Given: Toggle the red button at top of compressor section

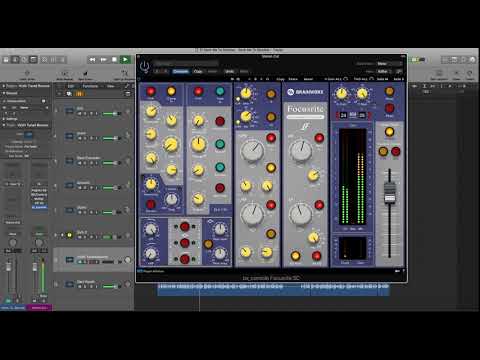Looking at the screenshot, I should (x=151, y=91).
